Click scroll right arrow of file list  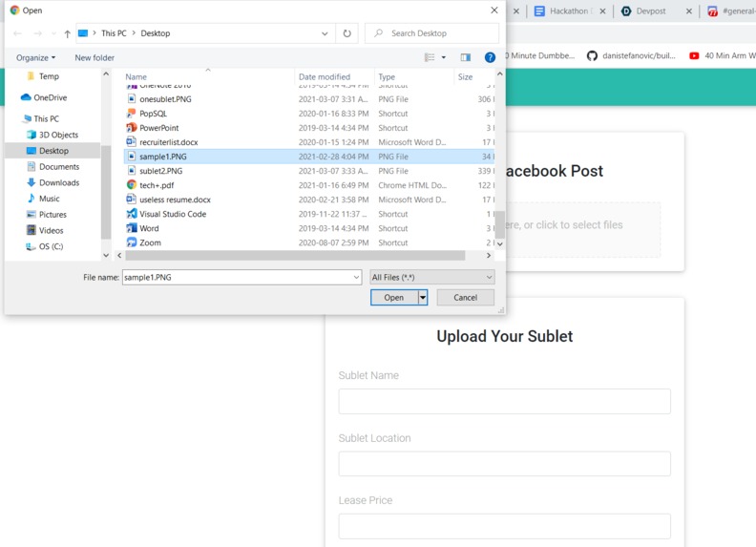[489, 255]
